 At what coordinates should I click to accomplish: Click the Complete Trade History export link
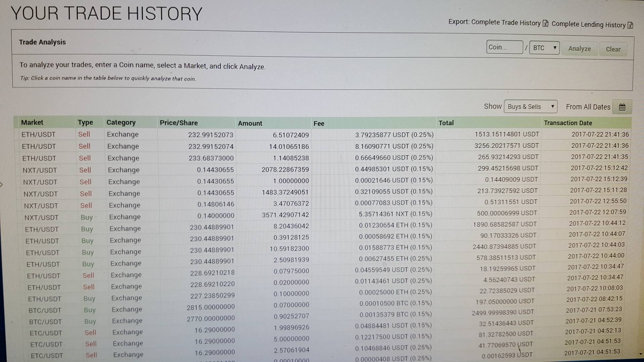pyautogui.click(x=505, y=22)
